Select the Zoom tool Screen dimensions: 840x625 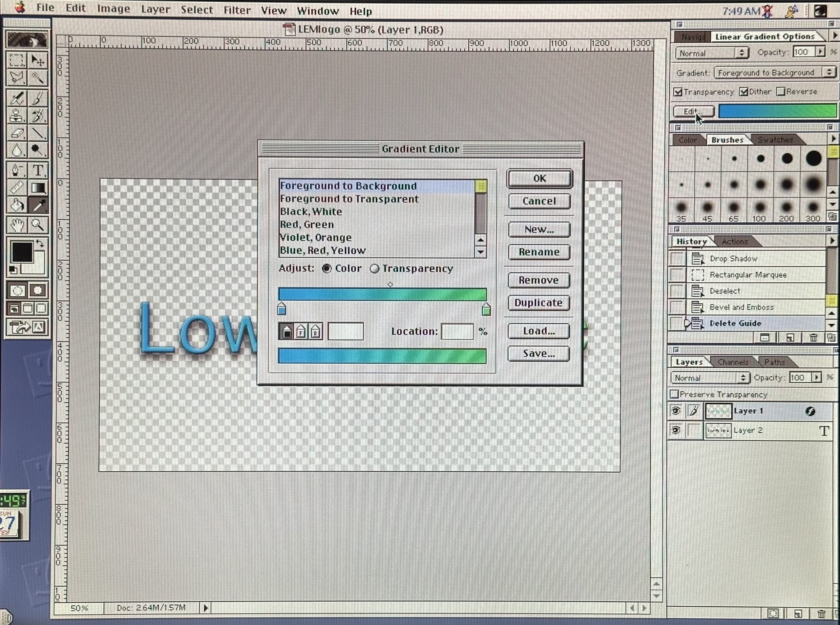37,225
